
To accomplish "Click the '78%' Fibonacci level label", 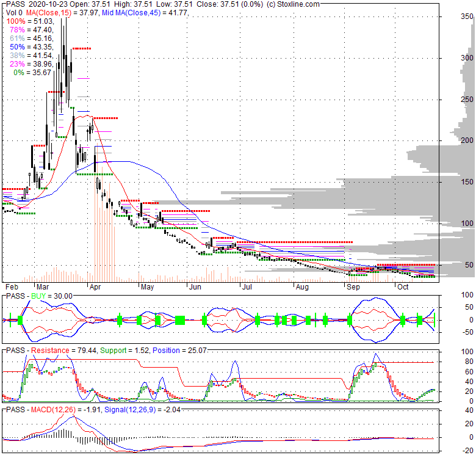I will [x=17, y=30].
